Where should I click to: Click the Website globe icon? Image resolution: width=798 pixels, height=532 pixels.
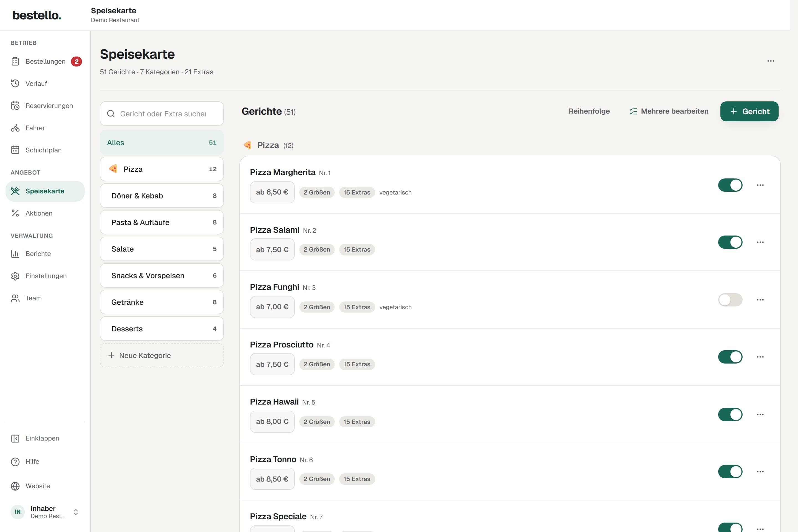[x=15, y=486]
